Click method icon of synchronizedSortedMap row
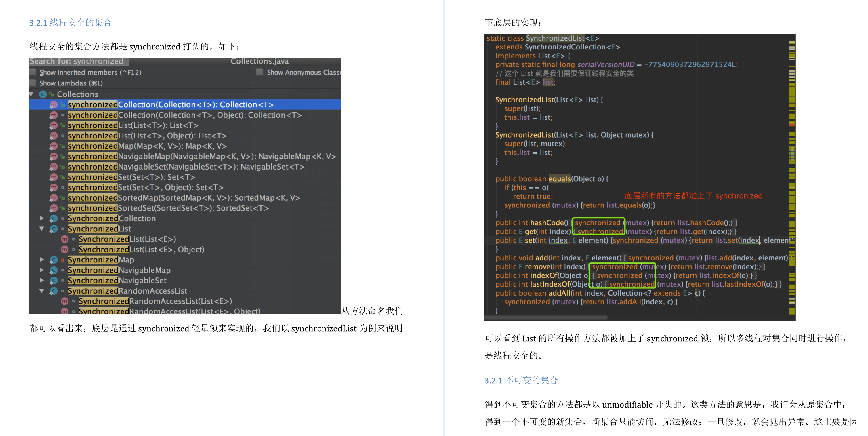Screen dimensions: 868x436 tap(54, 198)
